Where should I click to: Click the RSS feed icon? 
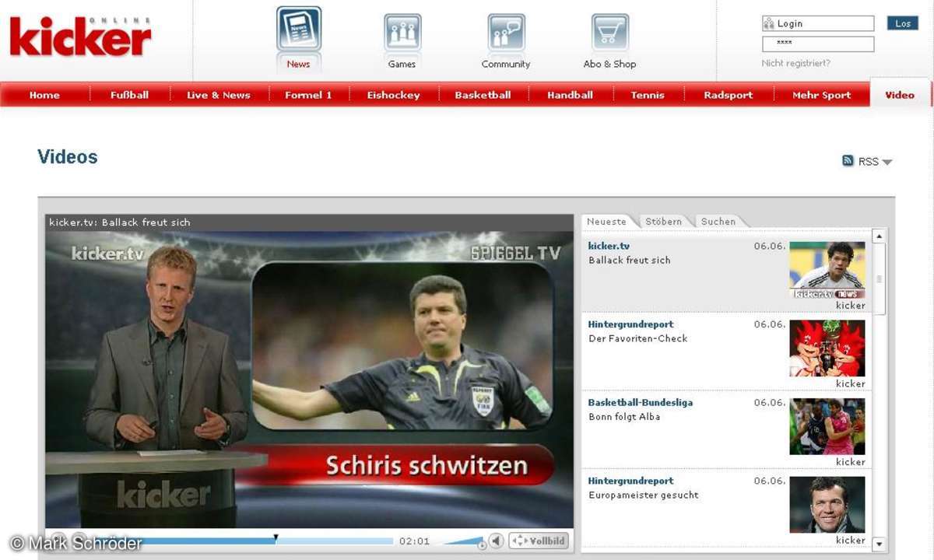click(x=848, y=161)
